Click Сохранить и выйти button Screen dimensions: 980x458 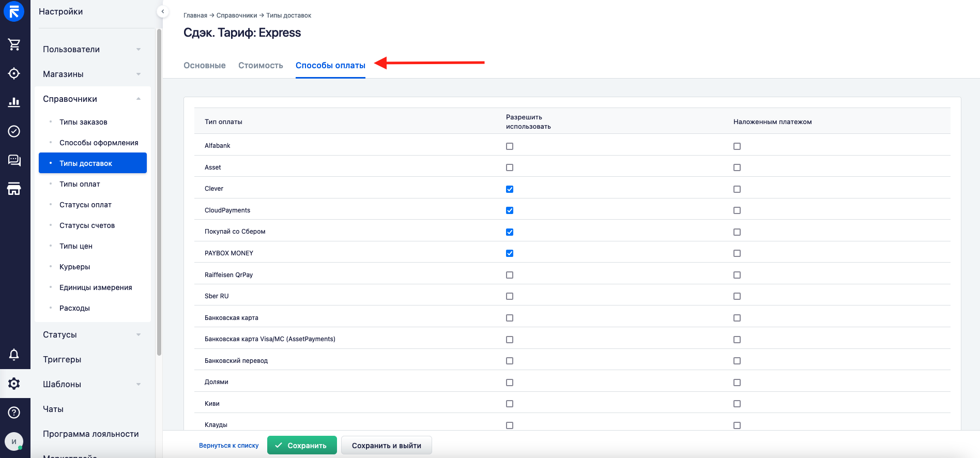[x=387, y=445]
